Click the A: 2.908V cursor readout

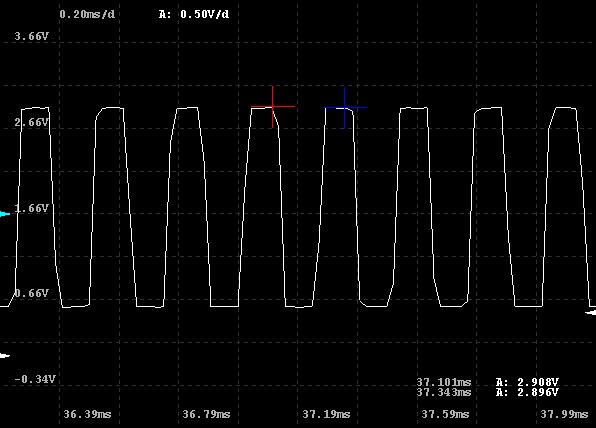[527, 382]
